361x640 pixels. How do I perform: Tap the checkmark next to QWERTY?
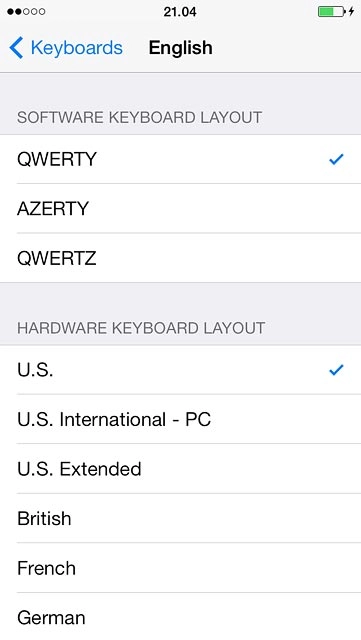(336, 159)
